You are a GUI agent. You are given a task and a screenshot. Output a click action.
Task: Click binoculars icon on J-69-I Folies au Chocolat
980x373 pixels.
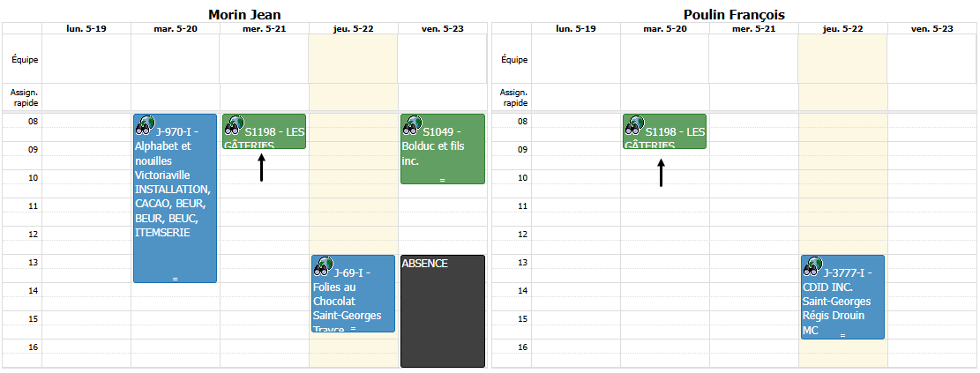tap(323, 266)
